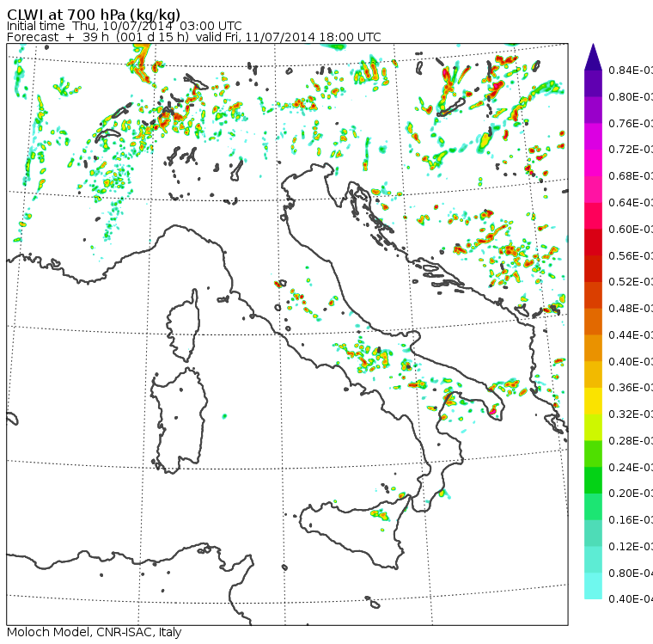Click the 'Forecast + 39 h' valid time line
The height and width of the screenshot is (644, 653).
click(x=193, y=37)
